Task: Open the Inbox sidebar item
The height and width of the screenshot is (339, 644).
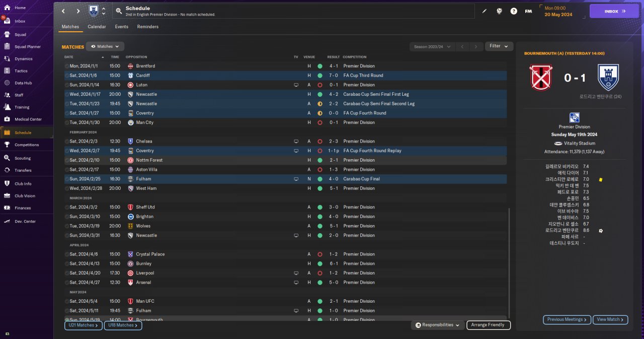Action: 20,21
